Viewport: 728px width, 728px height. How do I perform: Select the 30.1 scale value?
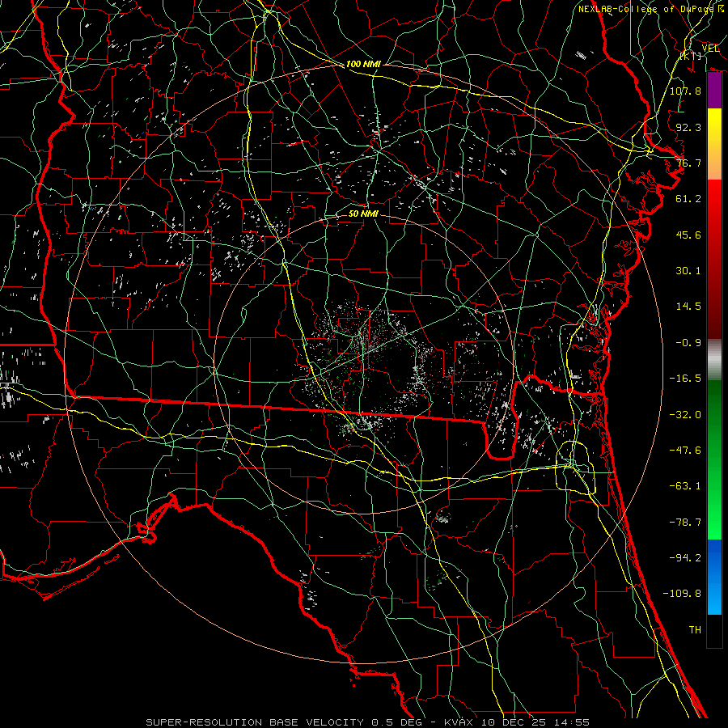point(688,271)
